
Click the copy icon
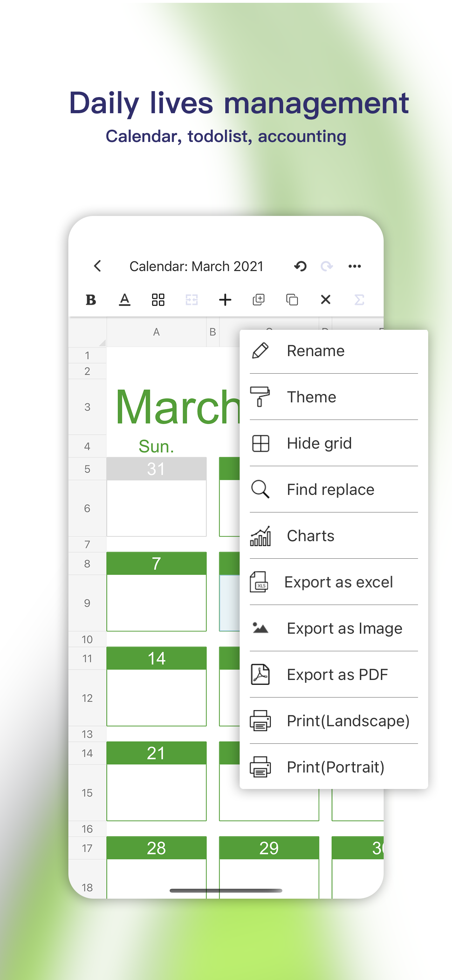tap(292, 300)
